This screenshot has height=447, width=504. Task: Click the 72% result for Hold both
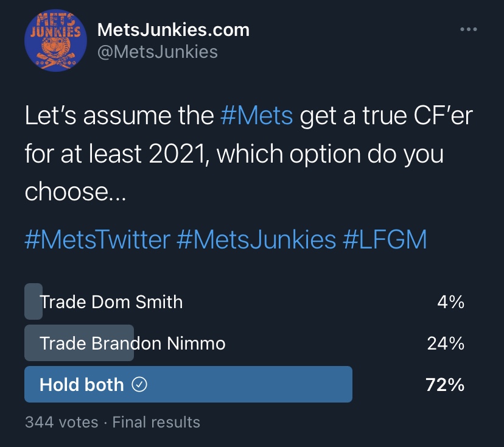click(445, 385)
